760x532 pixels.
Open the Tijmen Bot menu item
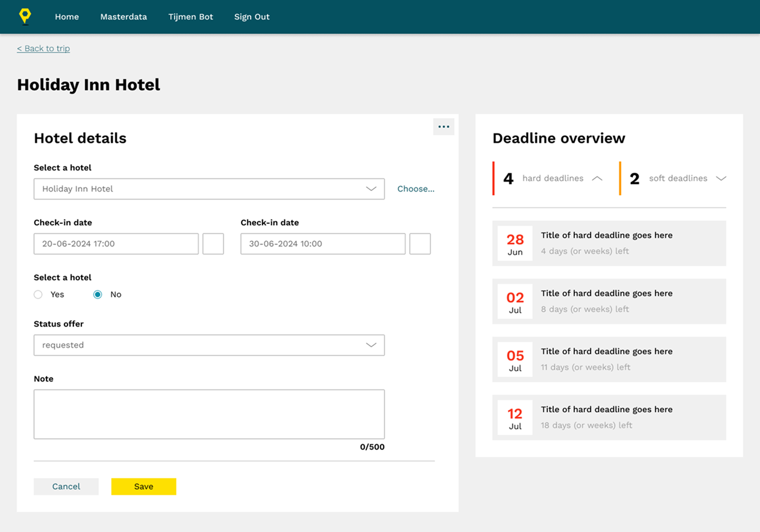[191, 17]
